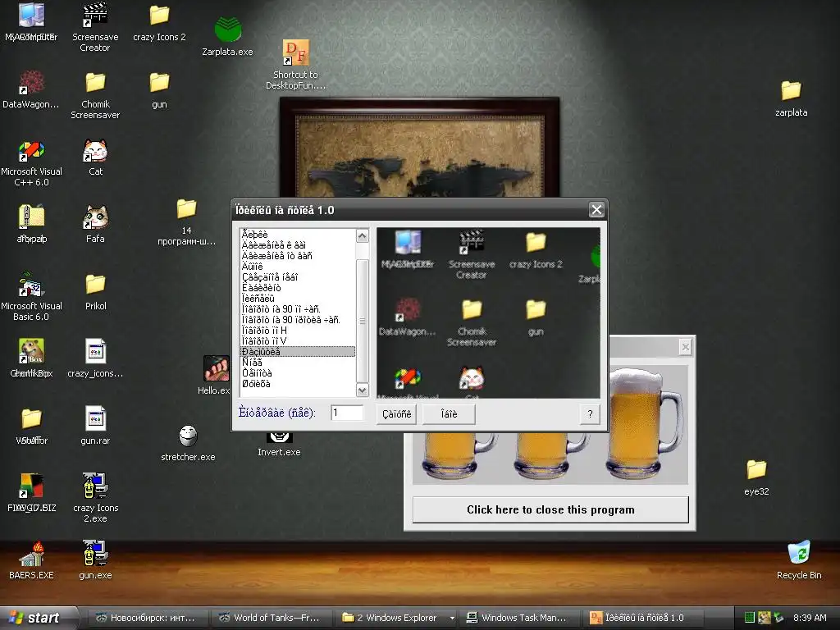840x630 pixels.
Task: Select the Invert.exe desktop icon
Action: (x=279, y=445)
